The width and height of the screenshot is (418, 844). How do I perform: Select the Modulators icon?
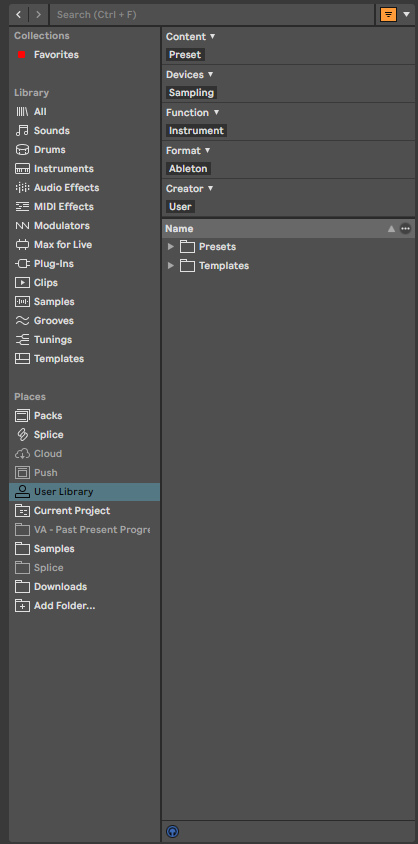pyautogui.click(x=22, y=226)
